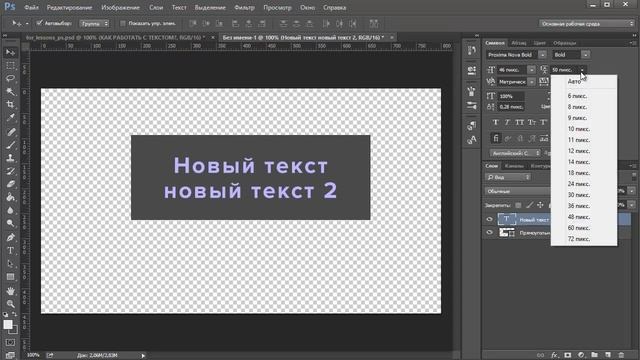The image size is (640, 360).
Task: Open font size 46 пикс. dropdown
Action: click(x=531, y=70)
